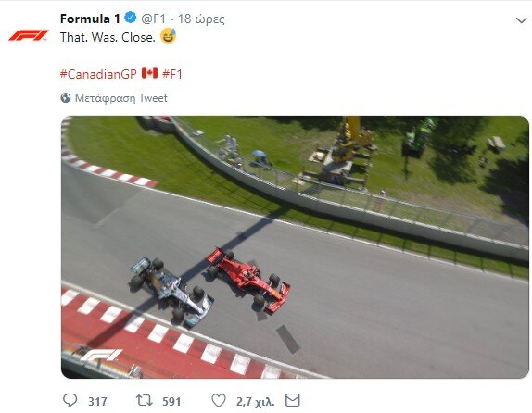Click the reply speech bubble icon
This screenshot has height=413, width=532.
(x=70, y=400)
